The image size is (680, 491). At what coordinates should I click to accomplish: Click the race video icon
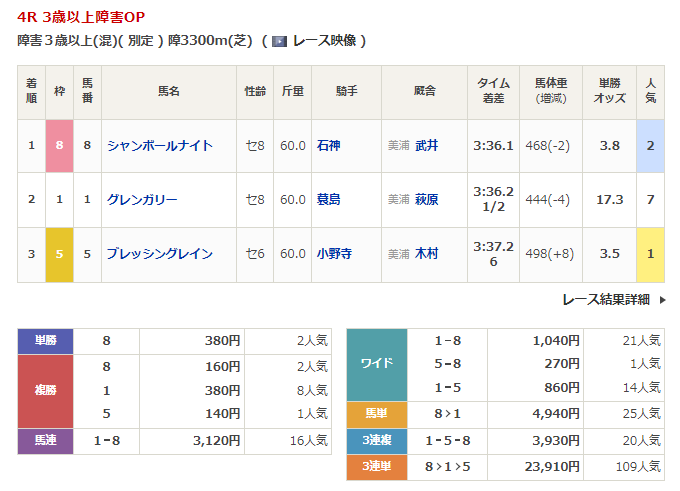coord(279,41)
